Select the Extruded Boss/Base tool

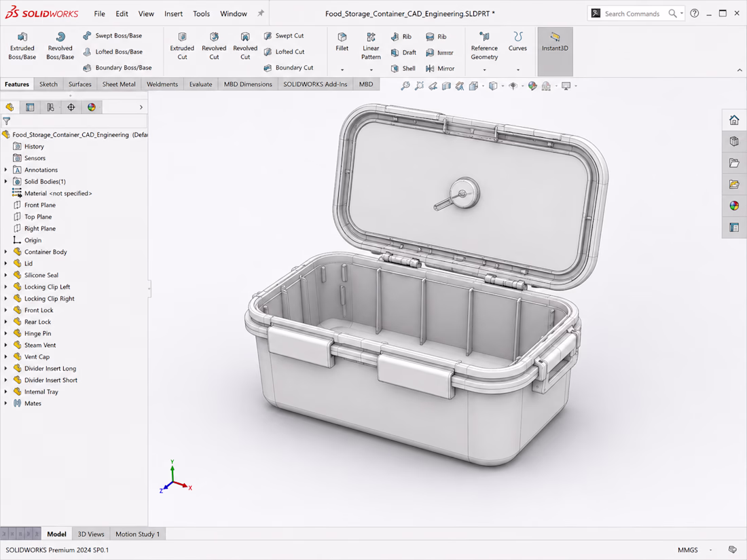coord(22,46)
